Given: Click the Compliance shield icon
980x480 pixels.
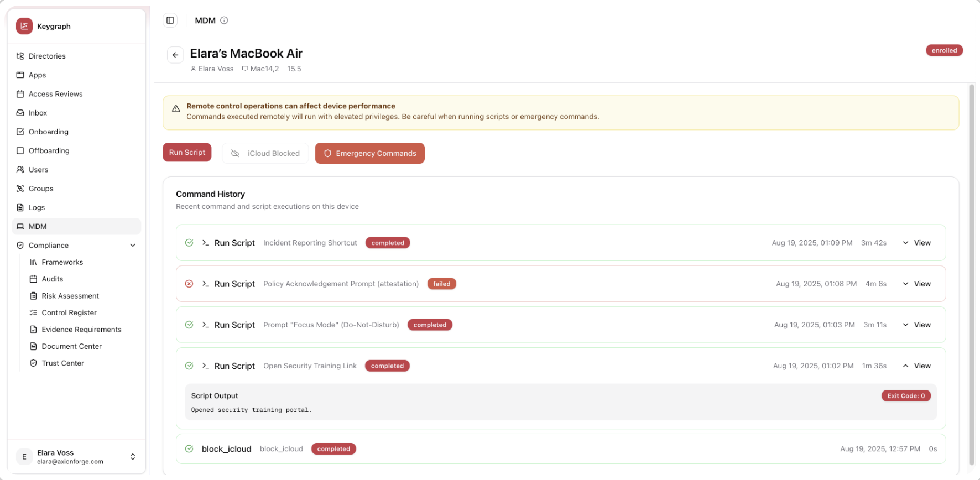Looking at the screenshot, I should click(x=20, y=246).
